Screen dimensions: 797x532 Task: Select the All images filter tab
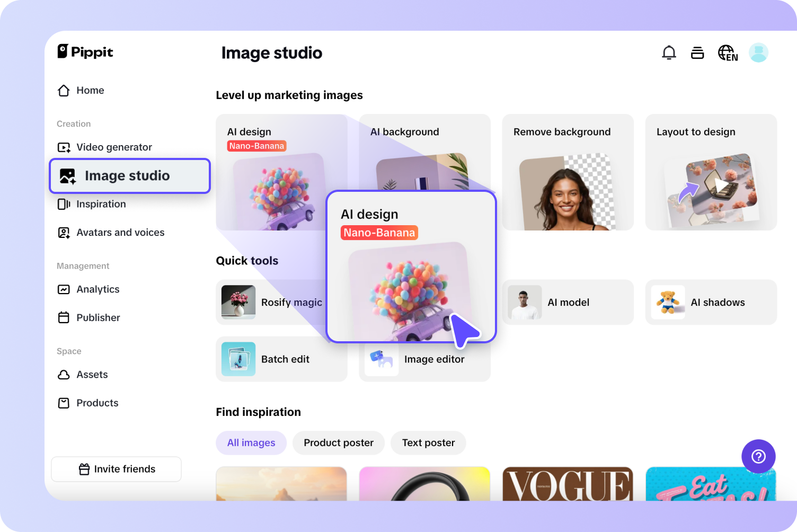(x=251, y=443)
